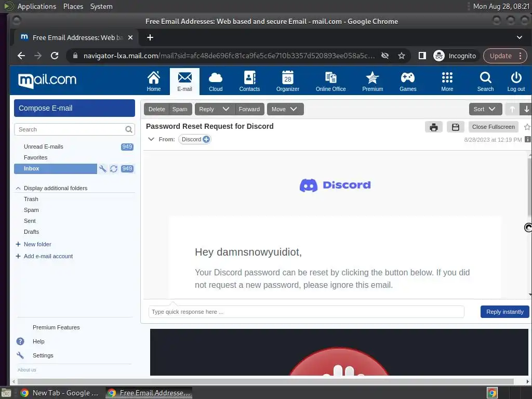Image resolution: width=532 pixels, height=399 pixels.
Task: Click Add e-mail account
Action: pyautogui.click(x=48, y=256)
